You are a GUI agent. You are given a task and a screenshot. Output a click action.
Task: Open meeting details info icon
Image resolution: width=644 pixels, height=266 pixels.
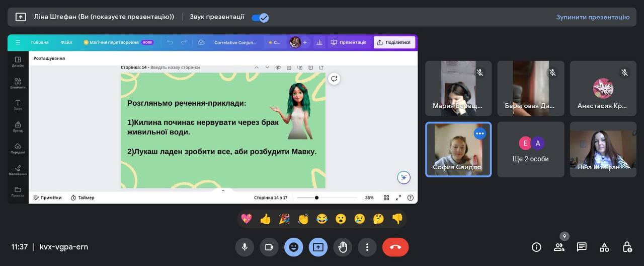(536, 247)
